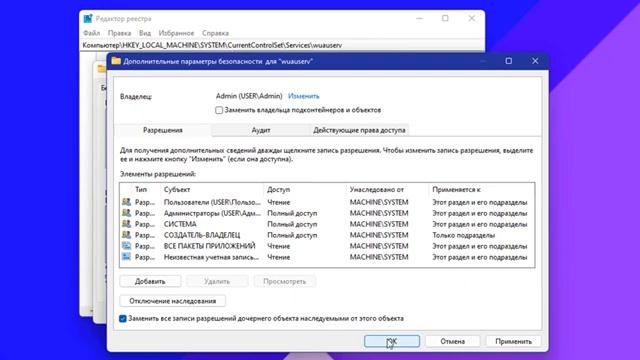Close the Registry Editor window
The height and width of the screenshot is (360, 640).
coord(471,18)
